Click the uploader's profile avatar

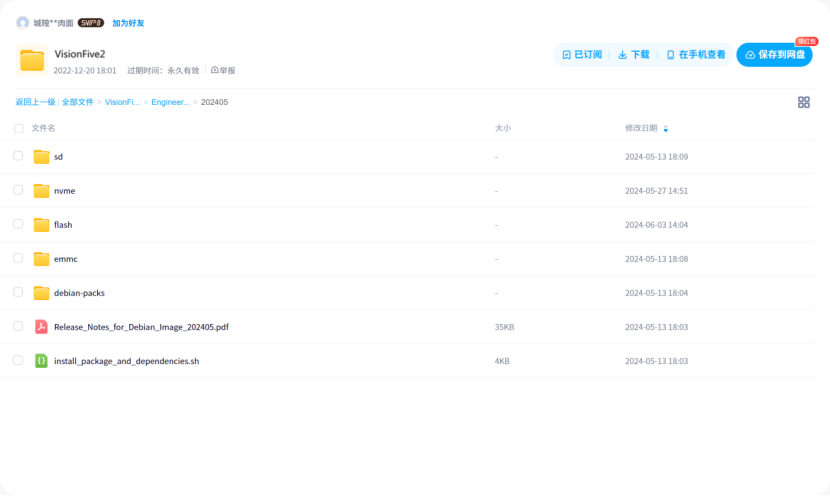(22, 22)
